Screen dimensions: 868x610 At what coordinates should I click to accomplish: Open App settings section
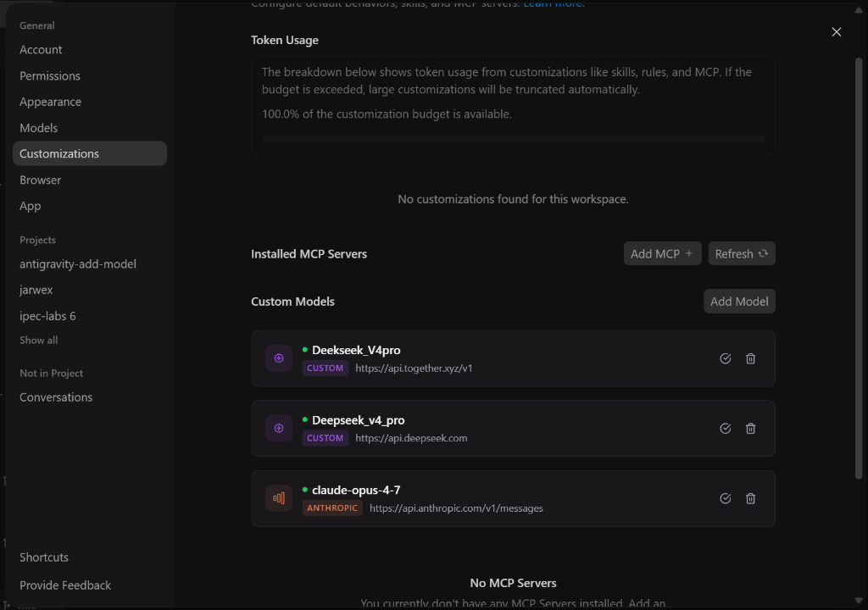coord(31,206)
